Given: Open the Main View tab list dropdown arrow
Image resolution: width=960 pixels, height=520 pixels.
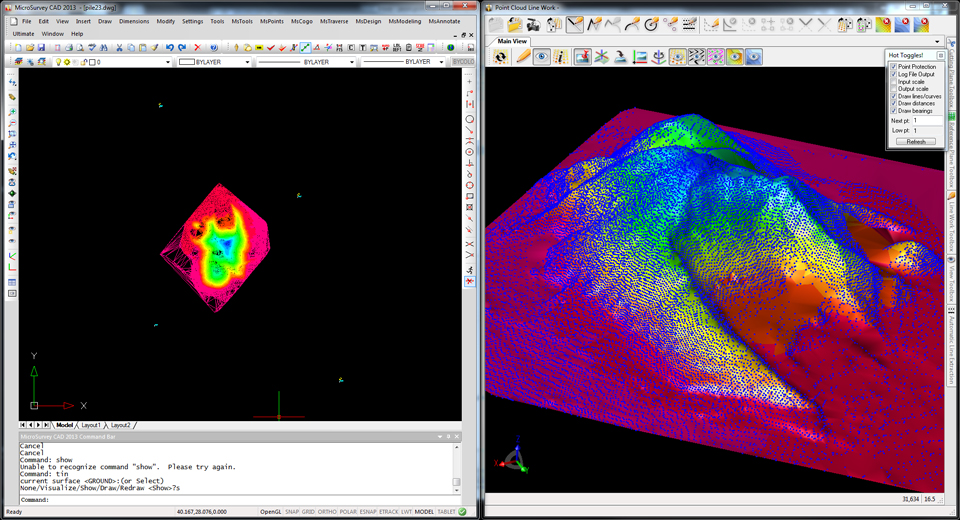Looking at the screenshot, I should pyautogui.click(x=937, y=41).
